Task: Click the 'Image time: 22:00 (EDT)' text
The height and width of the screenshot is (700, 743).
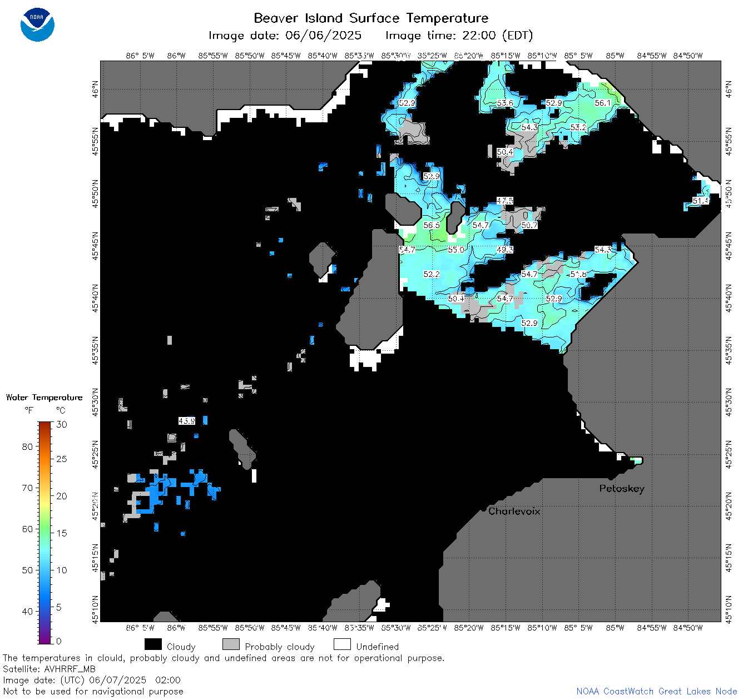Action: pos(459,36)
